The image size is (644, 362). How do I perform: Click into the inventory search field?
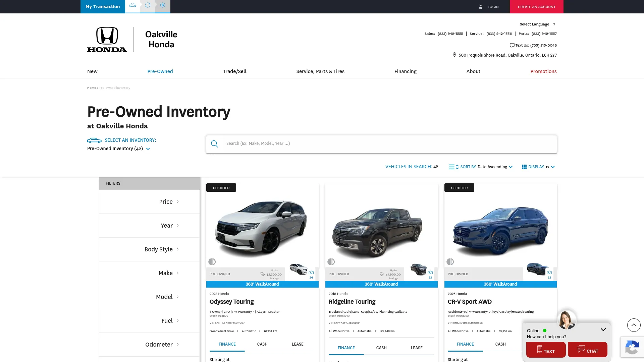pyautogui.click(x=381, y=144)
